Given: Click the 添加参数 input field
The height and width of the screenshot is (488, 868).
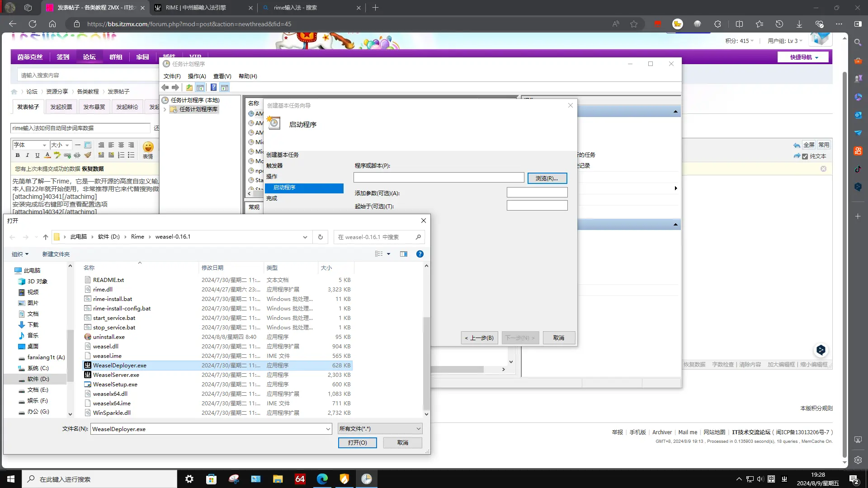Looking at the screenshot, I should click(x=537, y=192).
